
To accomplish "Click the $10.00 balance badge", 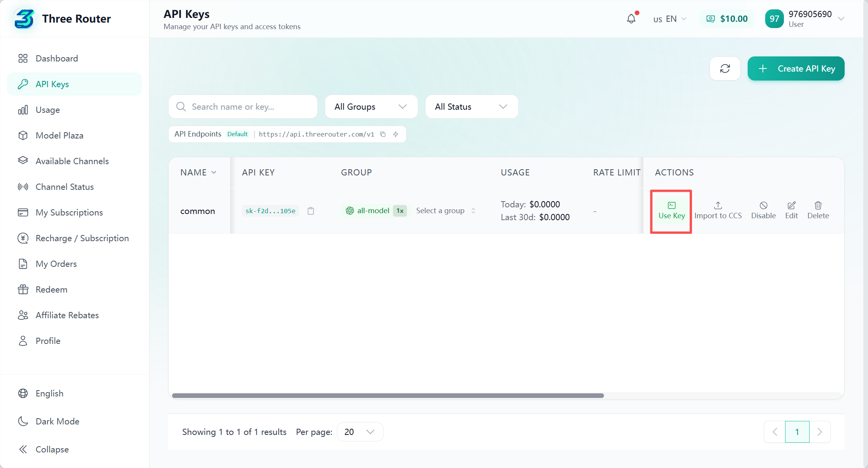I will pyautogui.click(x=727, y=19).
